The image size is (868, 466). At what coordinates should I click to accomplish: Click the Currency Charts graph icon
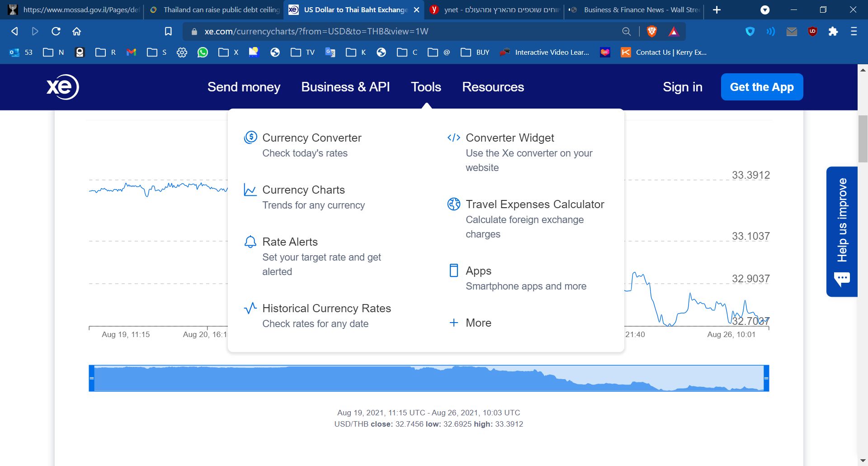(250, 190)
